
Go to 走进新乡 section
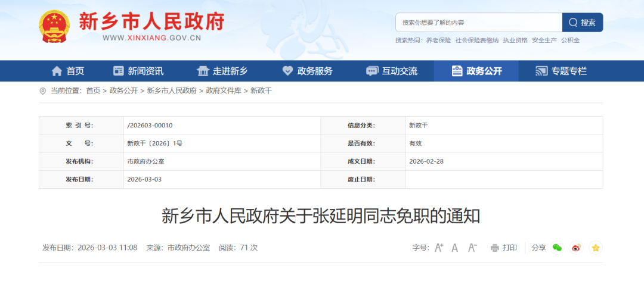coord(222,71)
